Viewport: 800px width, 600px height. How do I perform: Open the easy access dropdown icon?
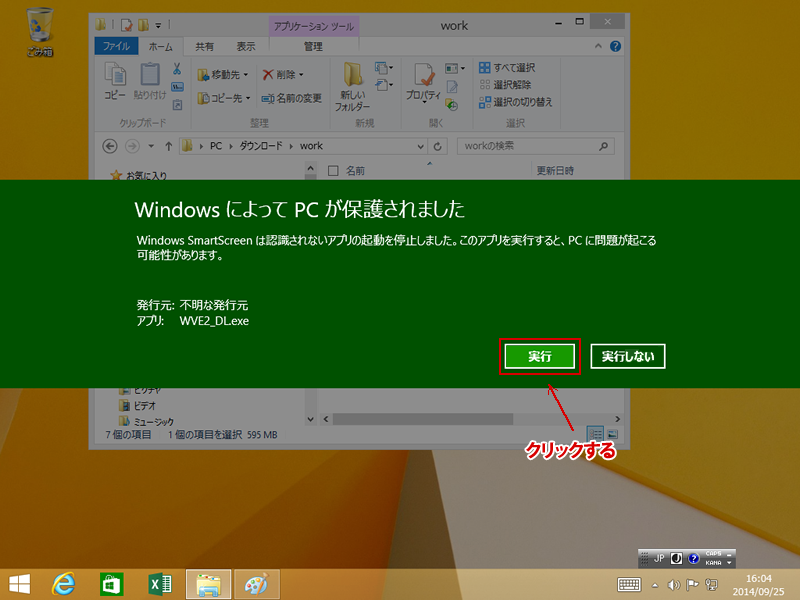tap(384, 85)
